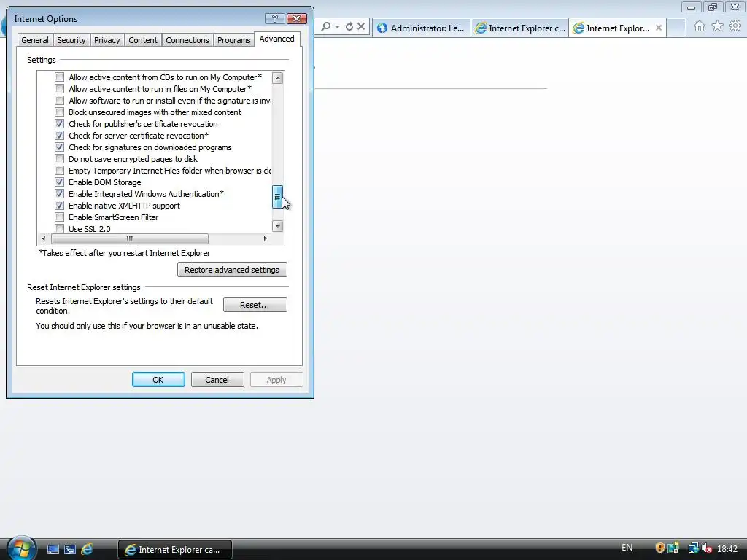Click the horizontal scrollbar thumb
Screen dimensions: 747x560
tap(130, 238)
